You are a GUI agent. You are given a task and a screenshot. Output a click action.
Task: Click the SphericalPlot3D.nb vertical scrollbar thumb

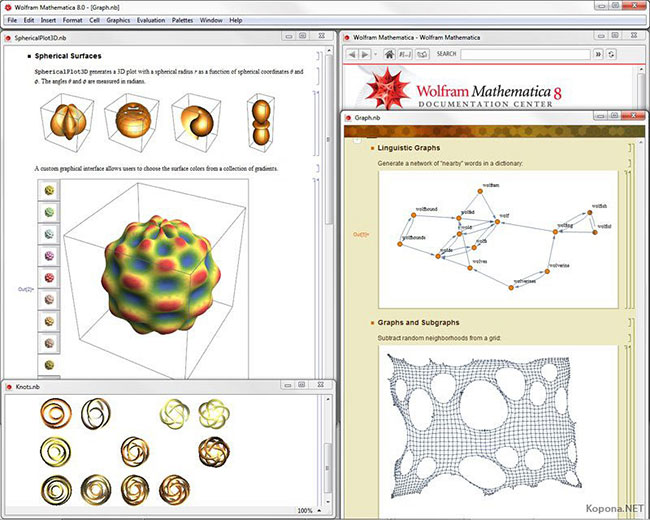click(x=329, y=139)
